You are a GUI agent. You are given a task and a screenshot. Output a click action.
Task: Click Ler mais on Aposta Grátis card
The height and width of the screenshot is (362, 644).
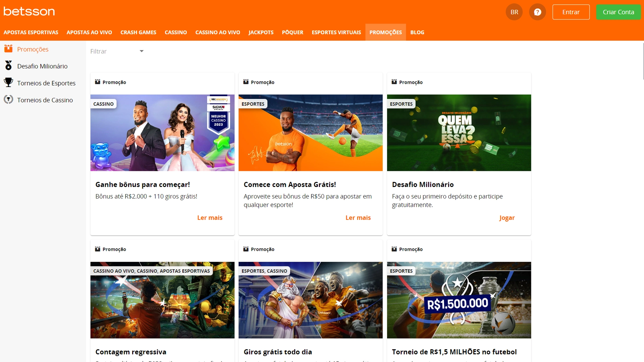point(358,218)
